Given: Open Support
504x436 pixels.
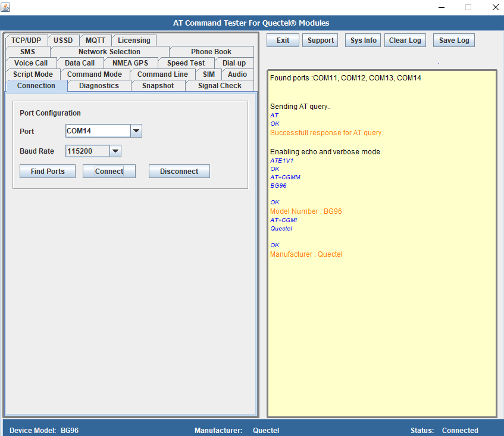Looking at the screenshot, I should point(320,41).
